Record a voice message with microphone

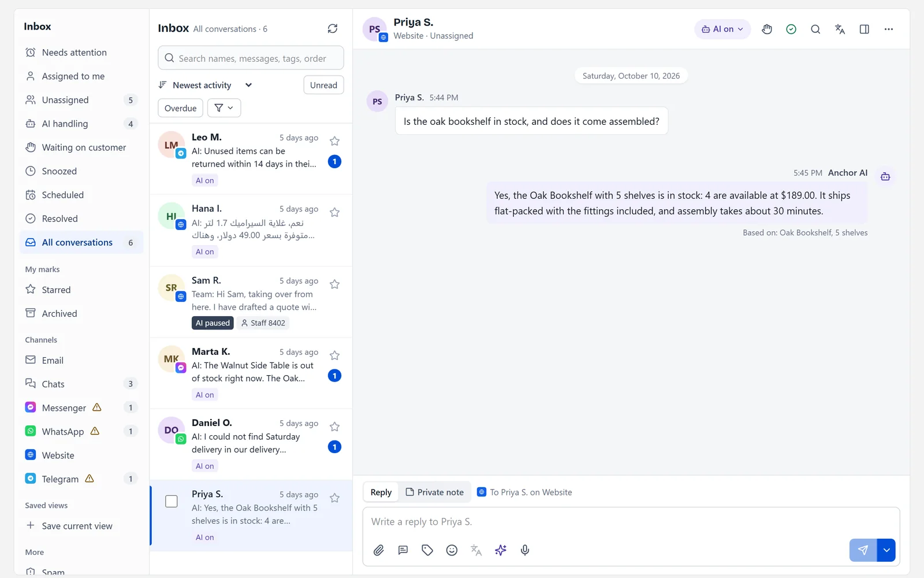525,550
